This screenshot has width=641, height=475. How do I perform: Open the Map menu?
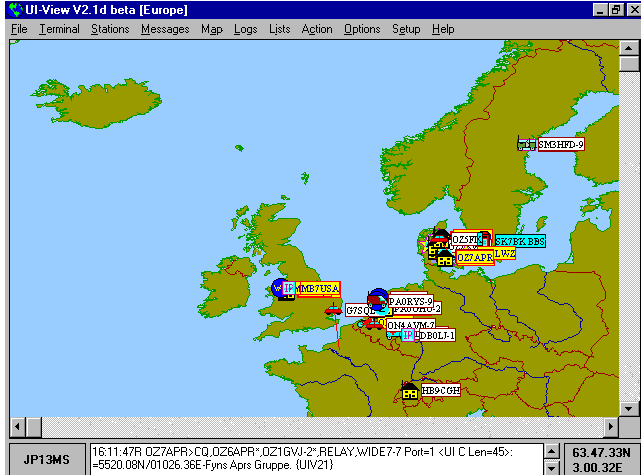point(212,29)
